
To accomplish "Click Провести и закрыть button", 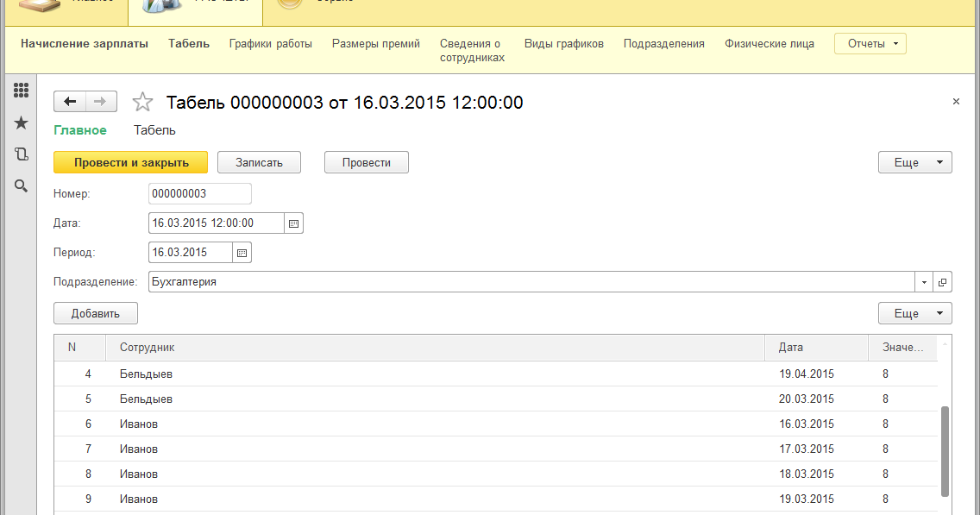I will pyautogui.click(x=130, y=162).
